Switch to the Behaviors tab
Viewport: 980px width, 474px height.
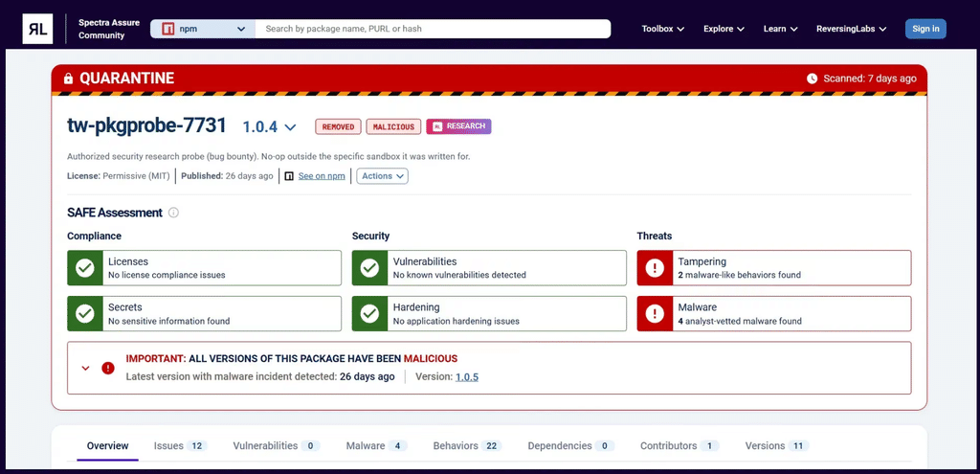[467, 446]
